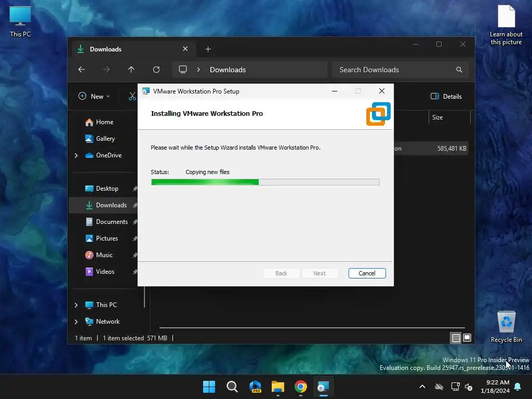Select the 585,481 KB file row
The image size is (532, 399).
431,149
